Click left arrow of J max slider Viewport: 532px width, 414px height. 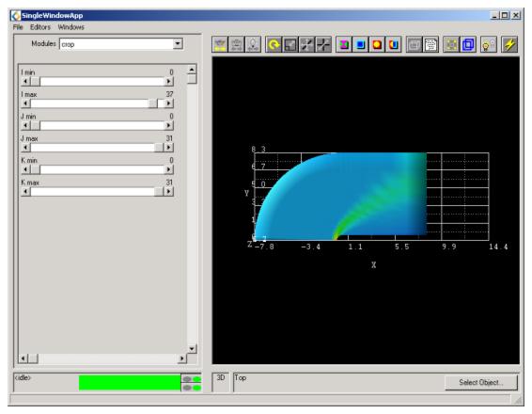click(x=25, y=148)
